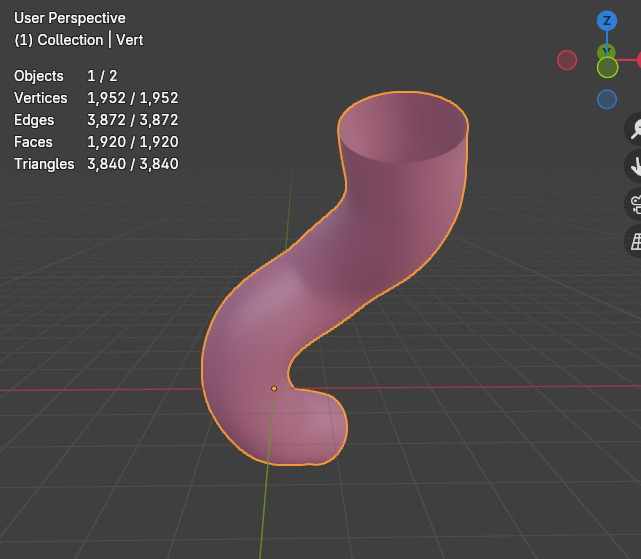Screen dimensions: 641x559
Task: Click the zoom magnifier viewport button
Action: (635, 129)
